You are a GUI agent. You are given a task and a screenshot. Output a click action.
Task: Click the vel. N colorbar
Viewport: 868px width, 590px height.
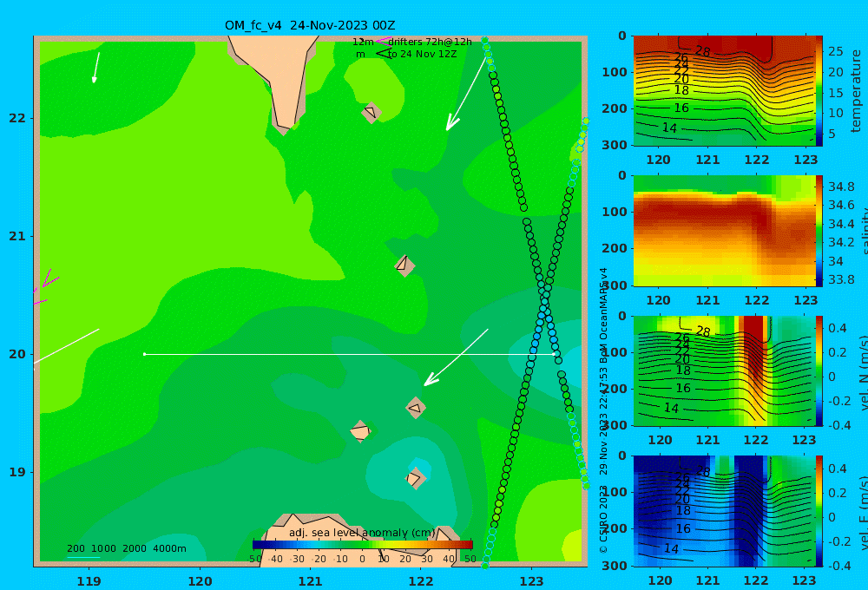coord(819,370)
